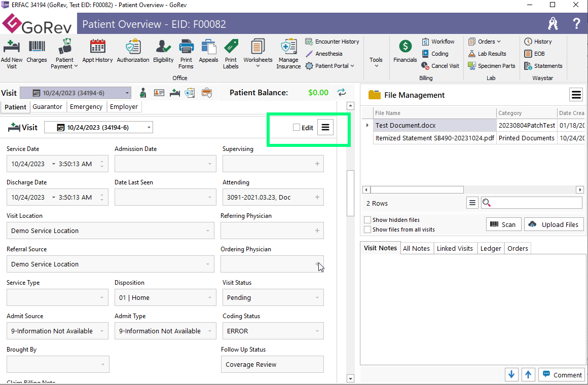This screenshot has height=385, width=588.
Task: Click the Add New Visit icon
Action: 12,55
